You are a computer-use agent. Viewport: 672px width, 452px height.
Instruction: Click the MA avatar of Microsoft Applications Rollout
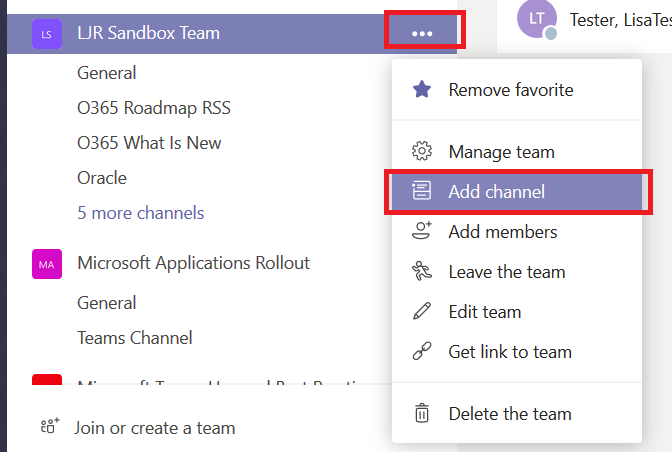click(x=47, y=264)
